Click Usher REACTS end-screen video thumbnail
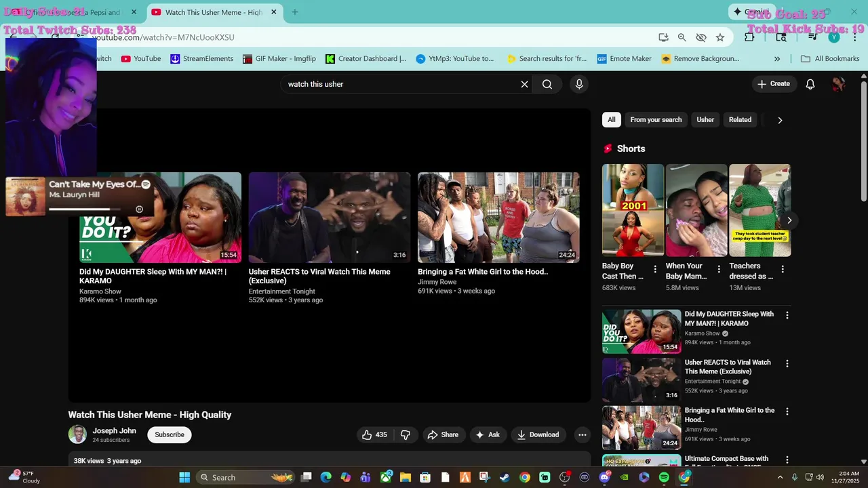The image size is (868, 488). [x=329, y=218]
